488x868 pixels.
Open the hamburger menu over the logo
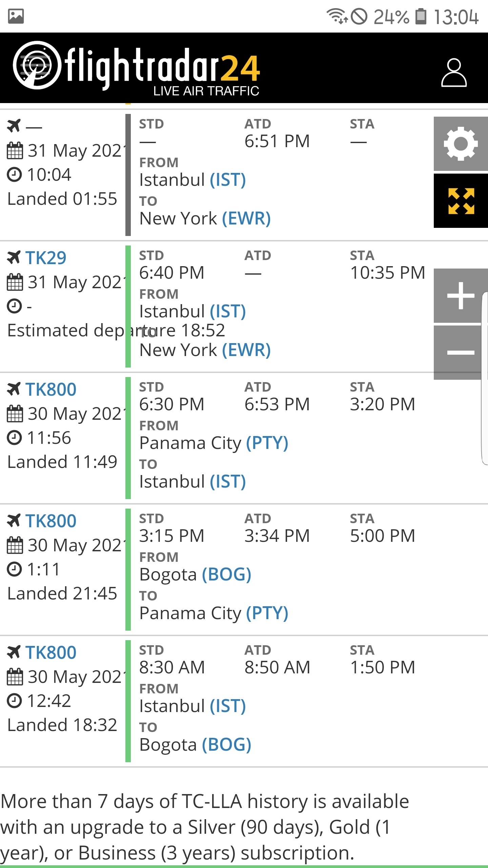[x=36, y=64]
